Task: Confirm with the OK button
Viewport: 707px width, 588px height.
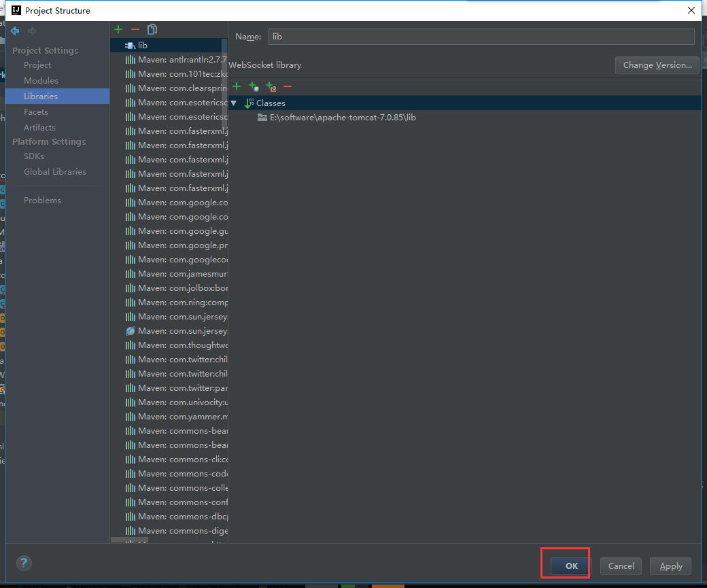Action: click(571, 566)
